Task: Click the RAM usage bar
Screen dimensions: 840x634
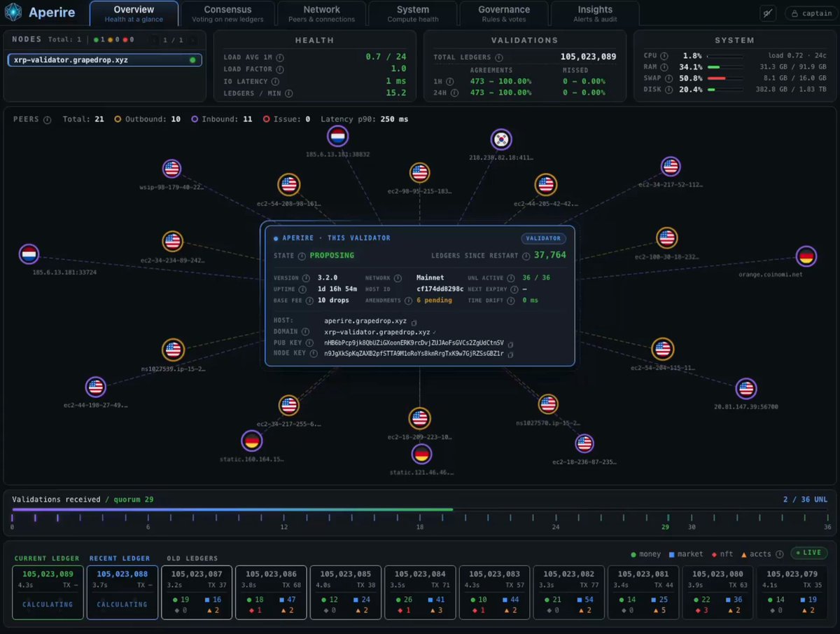Action: click(726, 67)
